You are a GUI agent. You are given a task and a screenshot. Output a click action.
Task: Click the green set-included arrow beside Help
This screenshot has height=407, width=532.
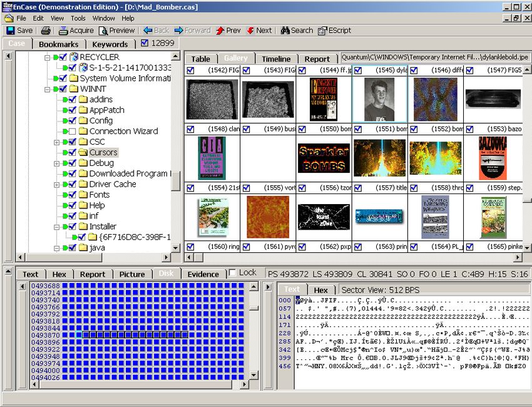[x=65, y=206]
